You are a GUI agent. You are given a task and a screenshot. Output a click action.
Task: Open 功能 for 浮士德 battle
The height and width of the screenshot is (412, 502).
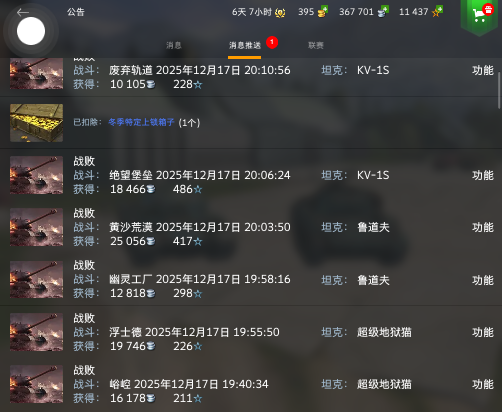point(482,332)
